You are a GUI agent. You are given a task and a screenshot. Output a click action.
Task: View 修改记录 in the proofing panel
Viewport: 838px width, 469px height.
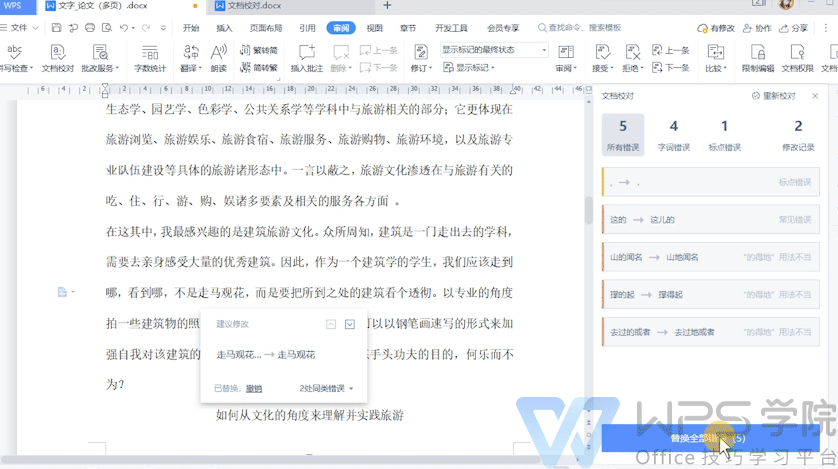tap(798, 135)
